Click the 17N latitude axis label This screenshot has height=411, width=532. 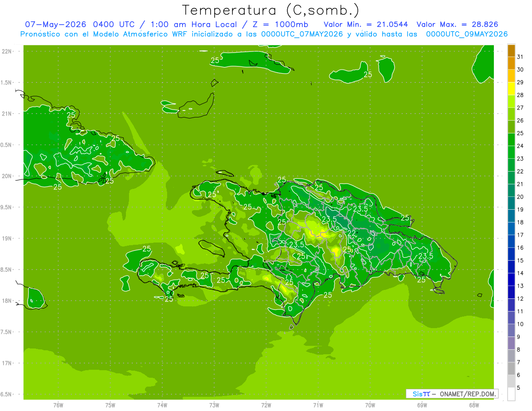(7, 363)
